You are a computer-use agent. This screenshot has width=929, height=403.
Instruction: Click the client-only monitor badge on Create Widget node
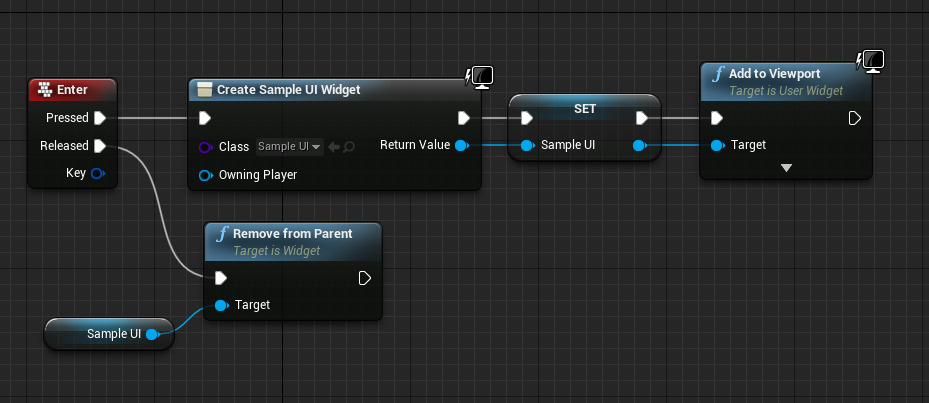pyautogui.click(x=480, y=77)
